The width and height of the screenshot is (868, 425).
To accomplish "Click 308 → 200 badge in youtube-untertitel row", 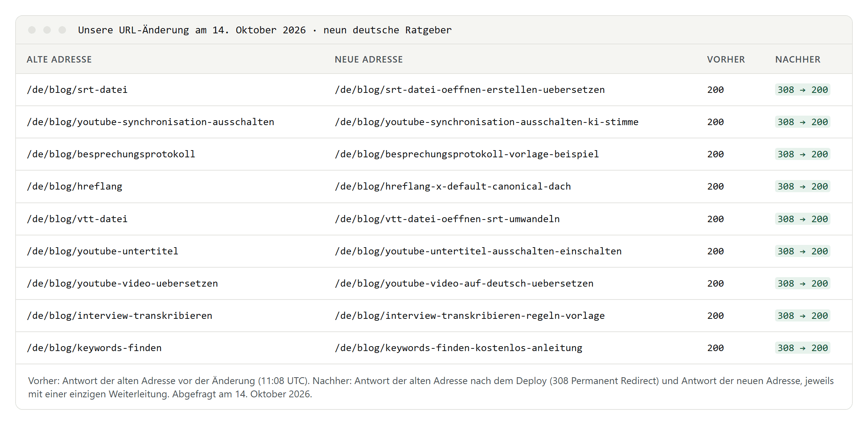I will (x=803, y=251).
